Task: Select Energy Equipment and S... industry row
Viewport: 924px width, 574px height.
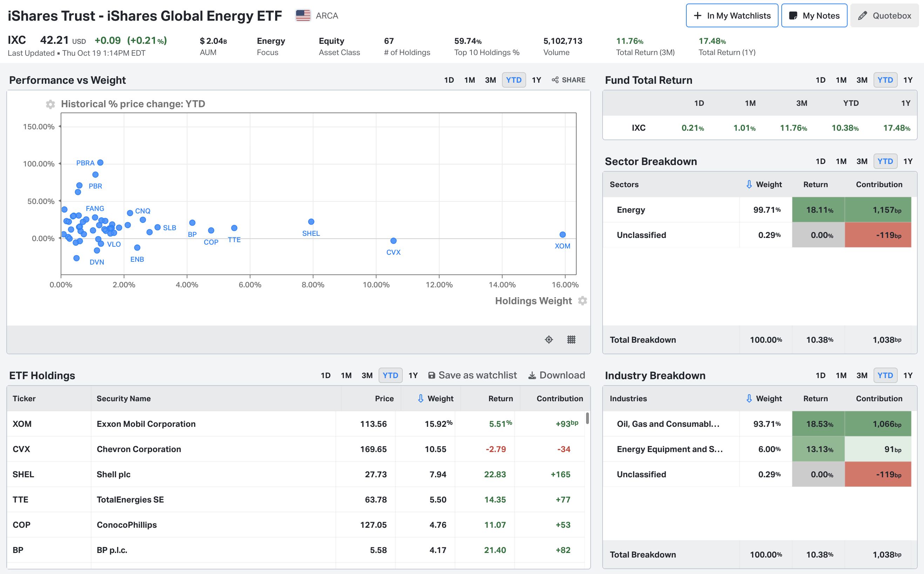Action: 757,449
